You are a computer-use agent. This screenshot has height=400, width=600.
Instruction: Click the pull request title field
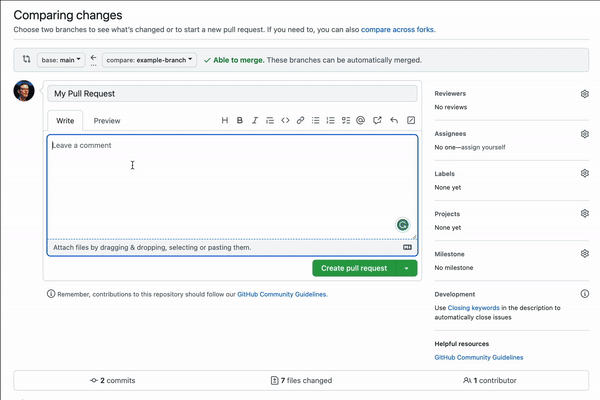pyautogui.click(x=232, y=94)
